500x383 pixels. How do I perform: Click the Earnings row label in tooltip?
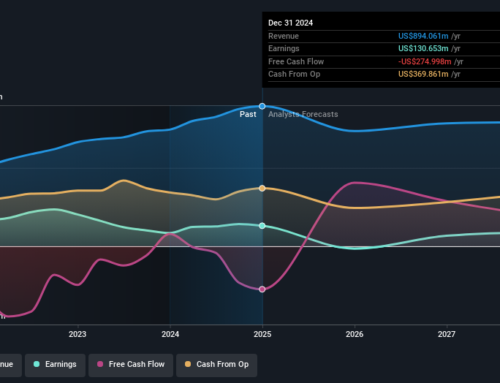[x=284, y=49]
